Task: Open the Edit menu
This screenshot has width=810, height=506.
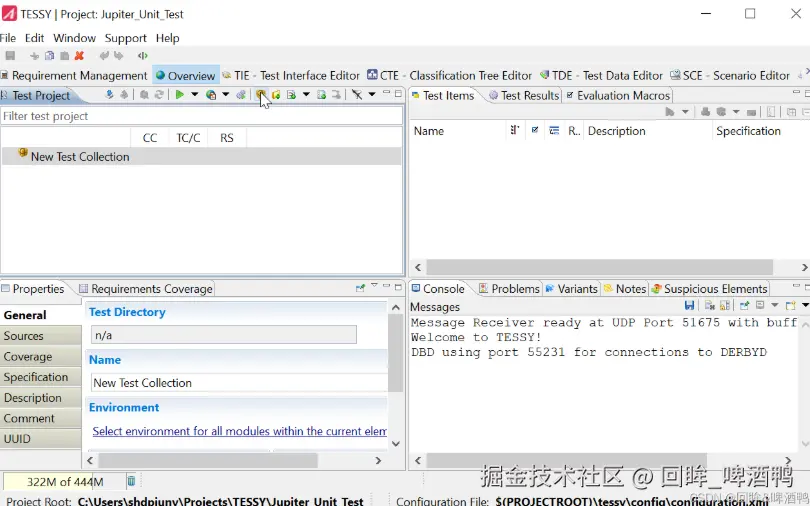Action: [x=35, y=38]
